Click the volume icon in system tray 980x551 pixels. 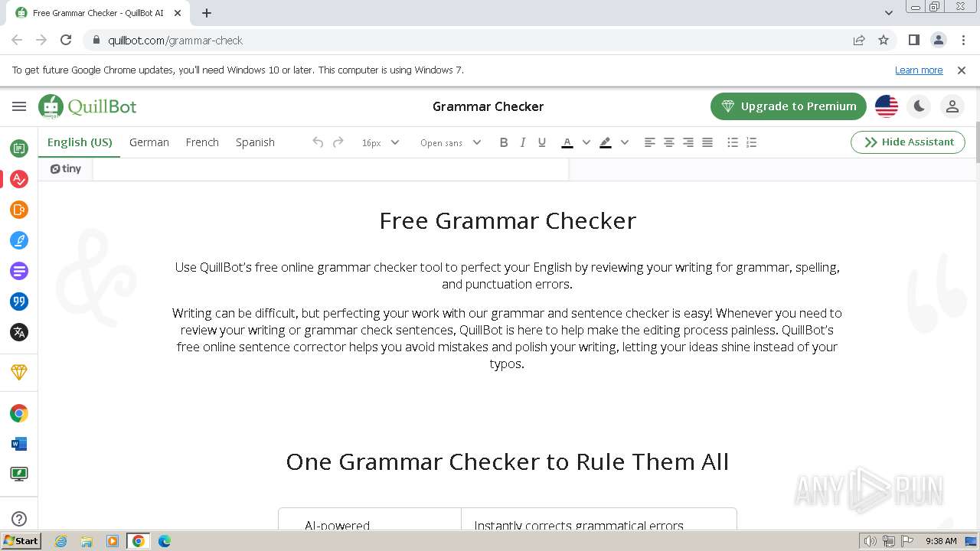click(x=870, y=541)
